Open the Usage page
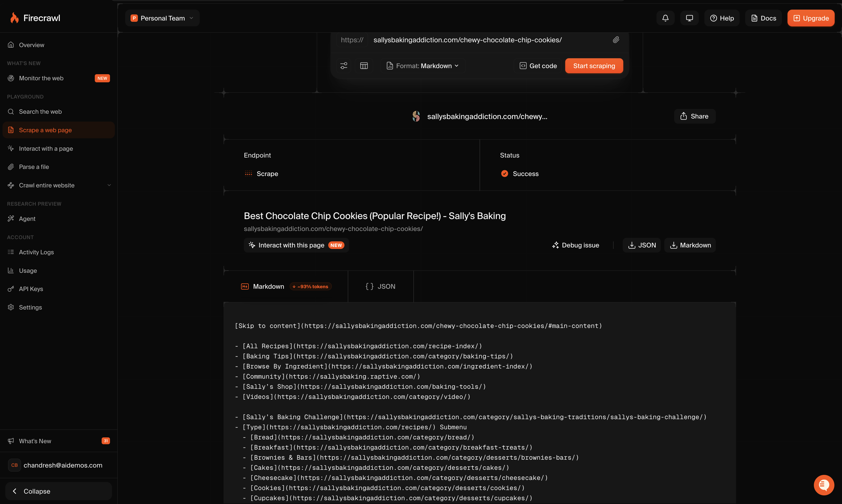Image resolution: width=842 pixels, height=504 pixels. pos(59,270)
